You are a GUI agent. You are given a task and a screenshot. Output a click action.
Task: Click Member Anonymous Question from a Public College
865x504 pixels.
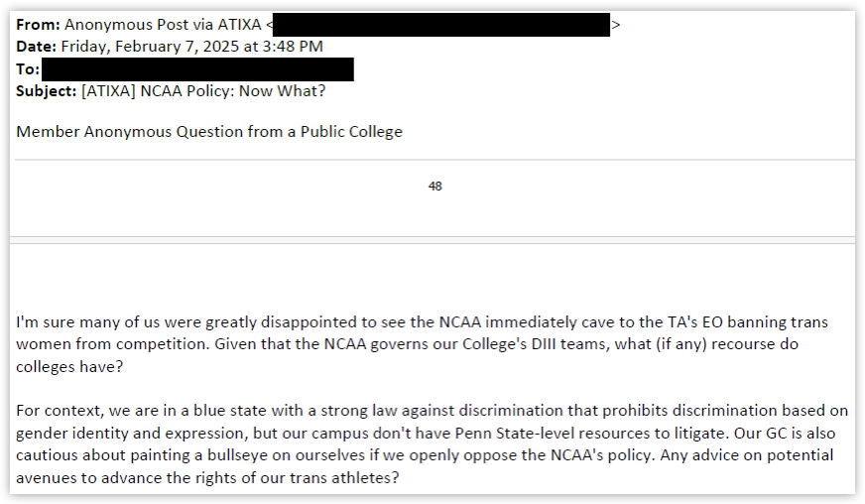coord(209,132)
